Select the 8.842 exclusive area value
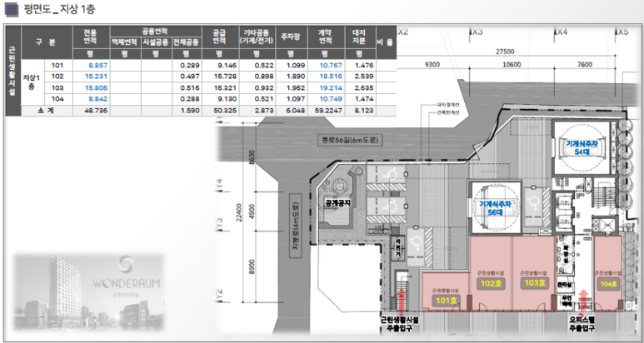Image resolution: width=644 pixels, height=343 pixels. [x=97, y=99]
